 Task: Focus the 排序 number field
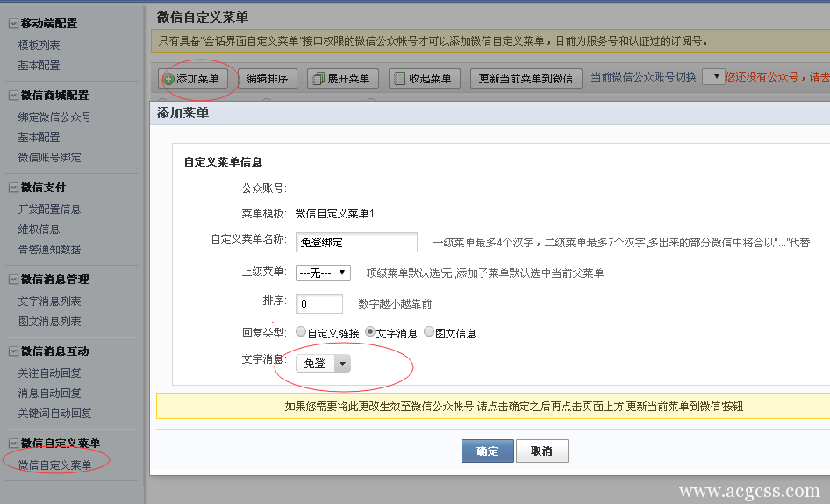[x=319, y=303]
